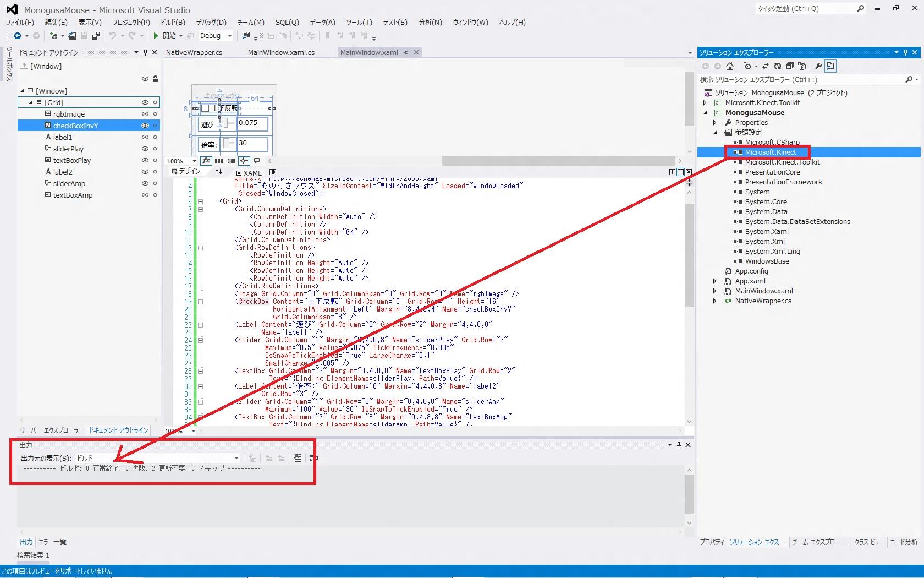Open the ビルド(B) menu
This screenshot has width=924, height=578.
point(173,23)
